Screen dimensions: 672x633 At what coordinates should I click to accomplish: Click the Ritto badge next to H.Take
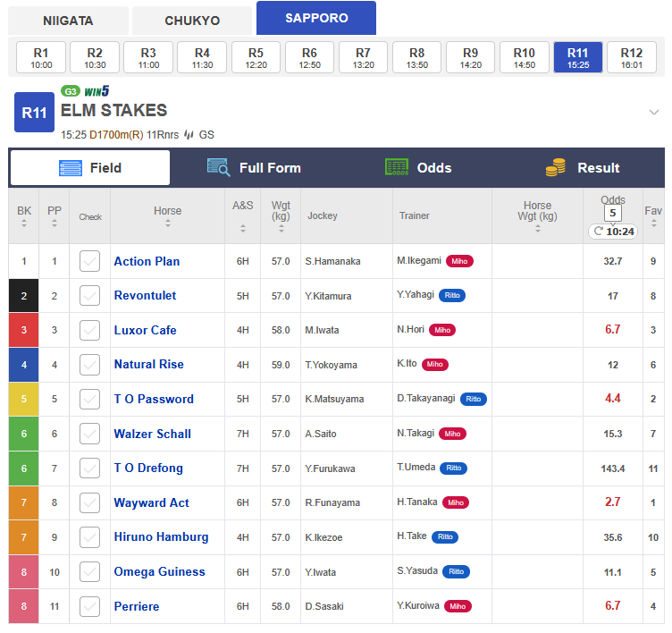click(x=445, y=537)
